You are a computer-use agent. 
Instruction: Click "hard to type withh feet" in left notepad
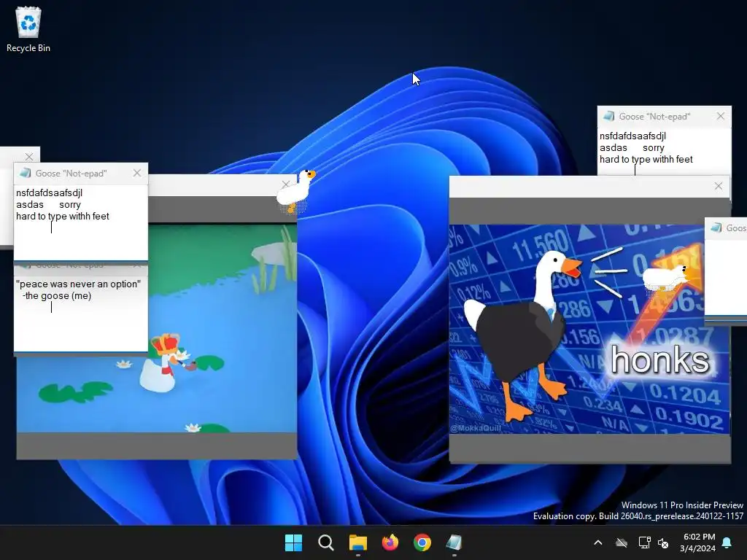63,216
